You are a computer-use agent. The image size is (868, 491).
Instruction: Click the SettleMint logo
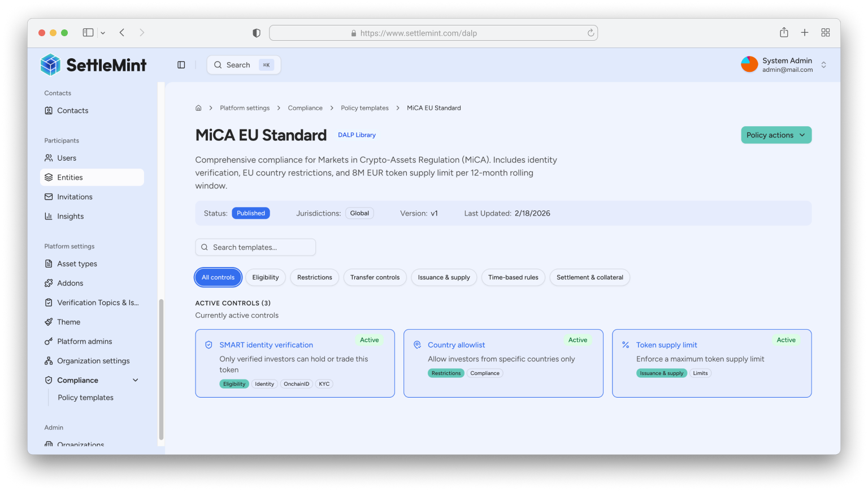click(x=94, y=65)
